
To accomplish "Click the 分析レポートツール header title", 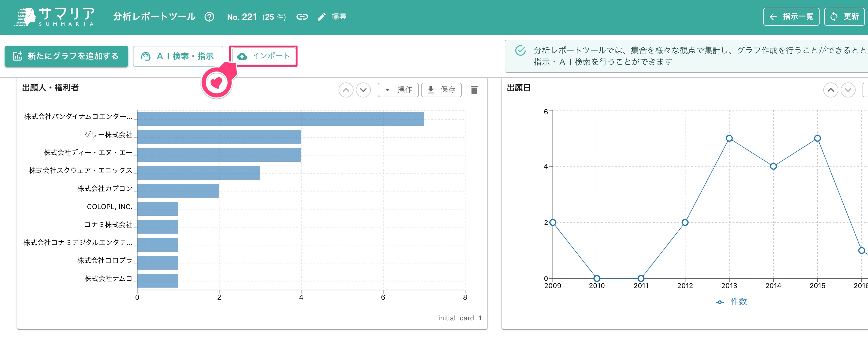I will [x=154, y=16].
